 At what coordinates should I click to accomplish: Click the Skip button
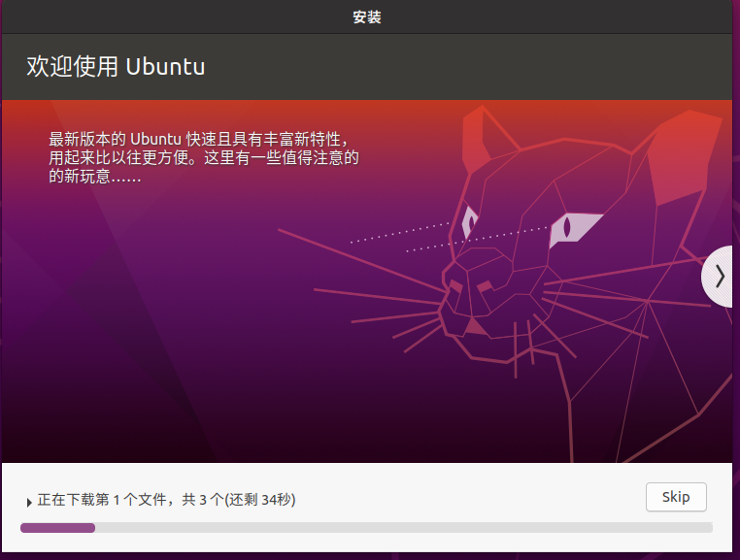pyautogui.click(x=676, y=497)
